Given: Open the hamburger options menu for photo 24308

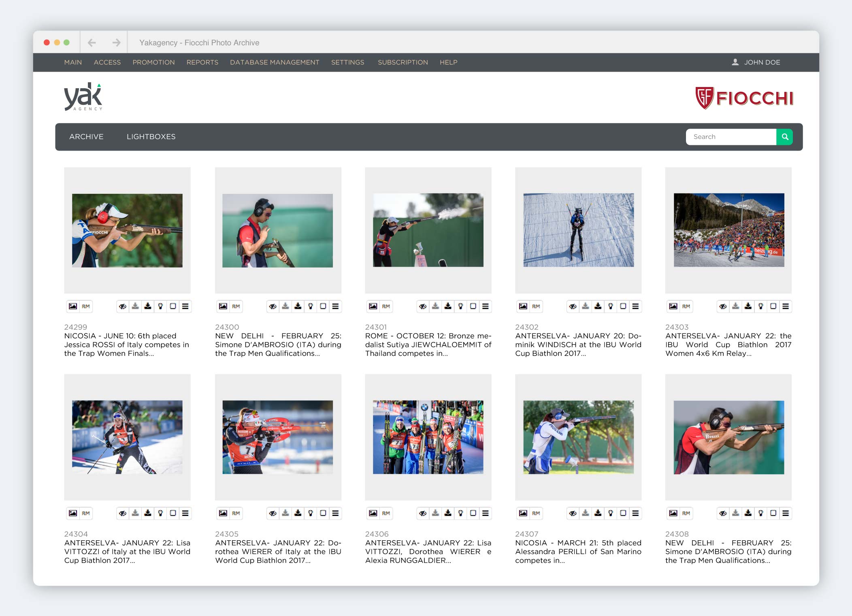Looking at the screenshot, I should (x=786, y=513).
